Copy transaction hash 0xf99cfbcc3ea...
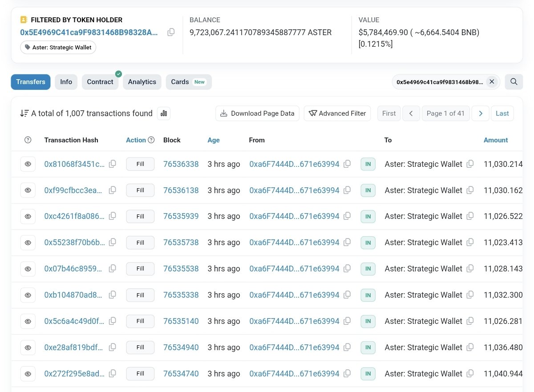The height and width of the screenshot is (392, 534). point(113,190)
